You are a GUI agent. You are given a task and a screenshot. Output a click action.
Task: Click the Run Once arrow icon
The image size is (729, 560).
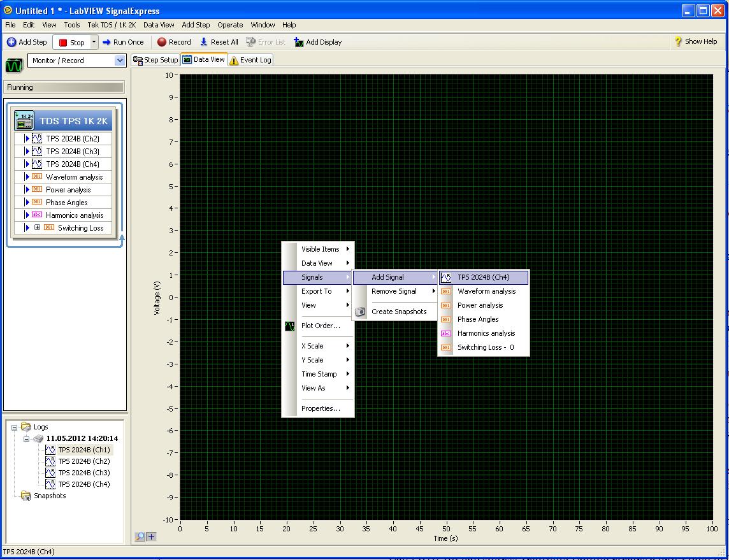coord(106,42)
